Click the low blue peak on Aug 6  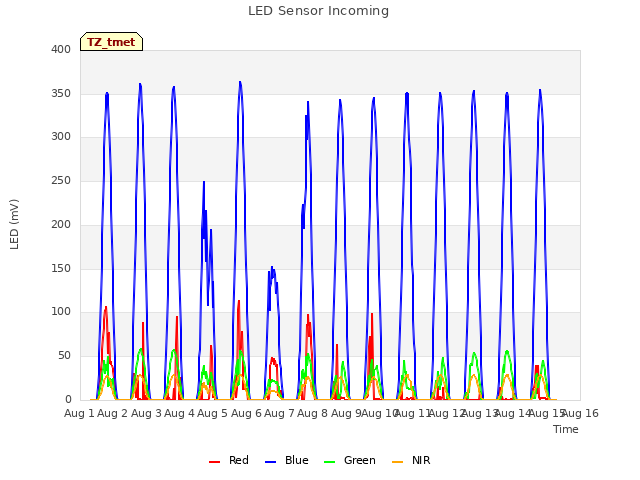point(272,268)
